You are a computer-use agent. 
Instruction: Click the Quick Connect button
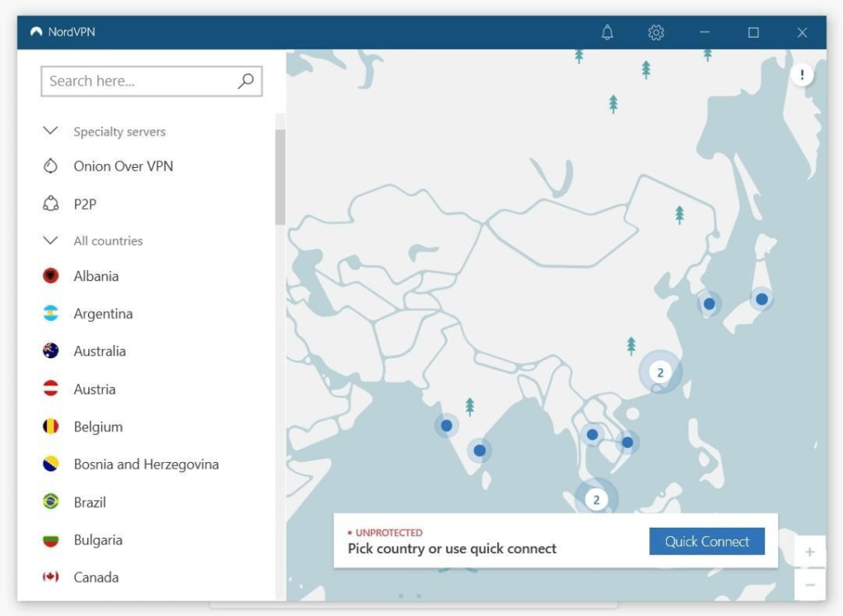click(x=707, y=541)
